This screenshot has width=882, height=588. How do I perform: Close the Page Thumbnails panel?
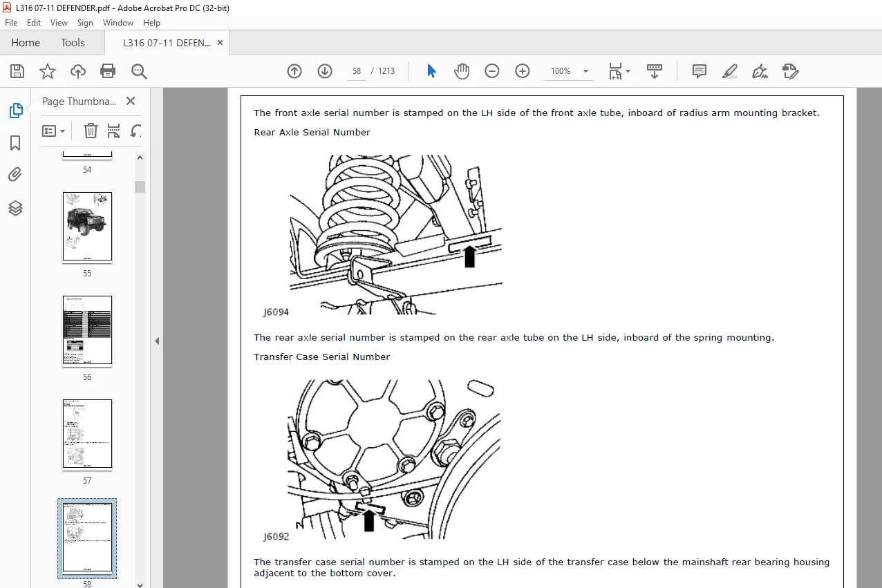click(x=131, y=101)
